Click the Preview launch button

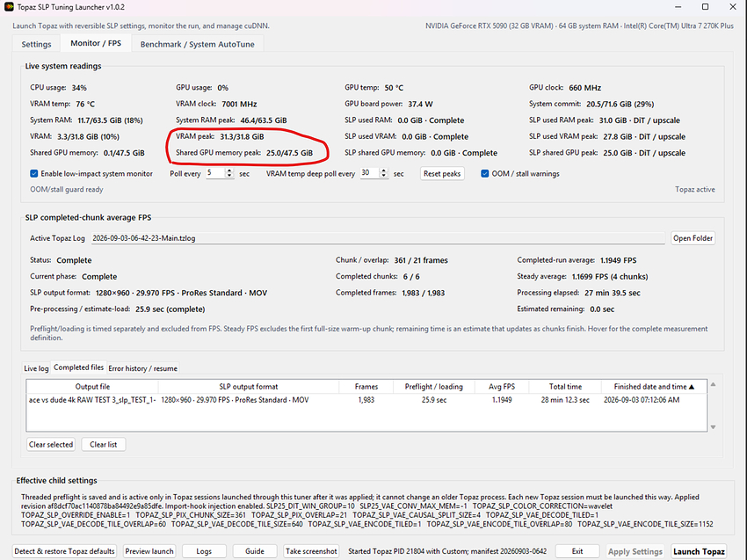click(149, 551)
